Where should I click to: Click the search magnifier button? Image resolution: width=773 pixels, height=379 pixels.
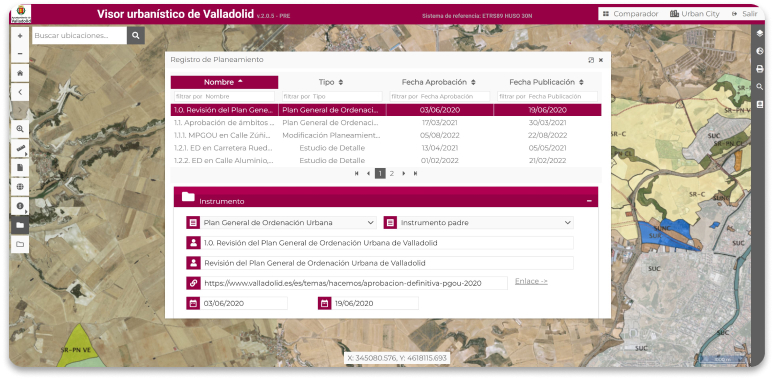coord(136,35)
